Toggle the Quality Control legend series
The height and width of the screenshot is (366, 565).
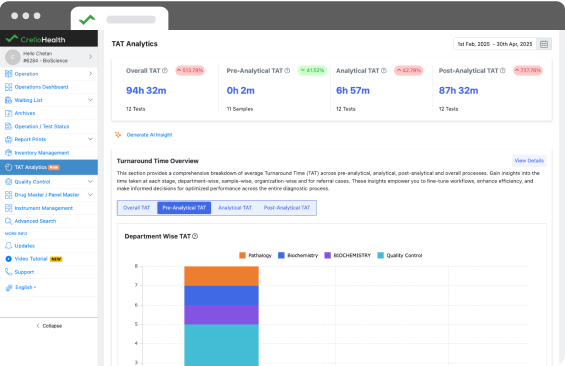pos(400,255)
